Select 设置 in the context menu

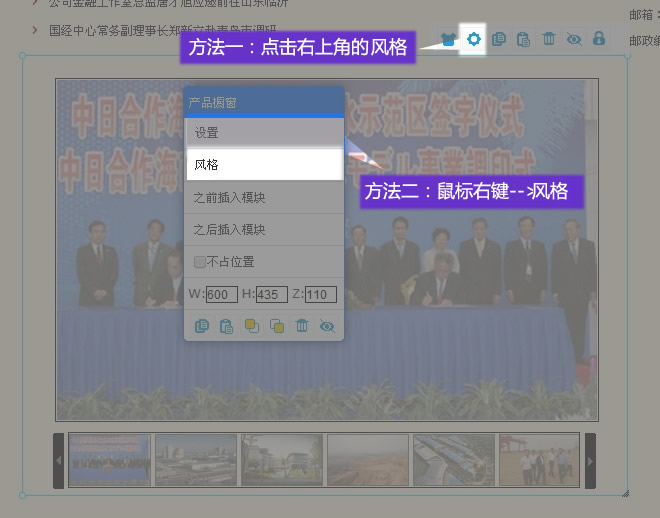[x=264, y=133]
